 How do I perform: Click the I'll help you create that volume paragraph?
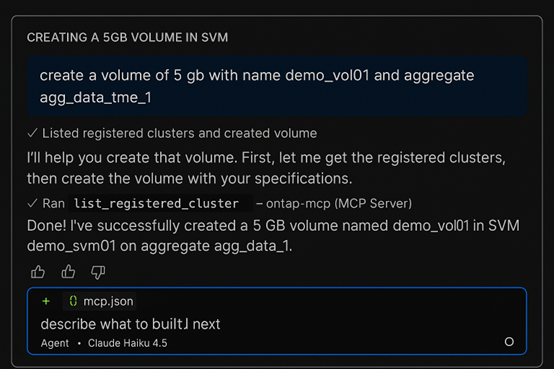[x=266, y=168]
